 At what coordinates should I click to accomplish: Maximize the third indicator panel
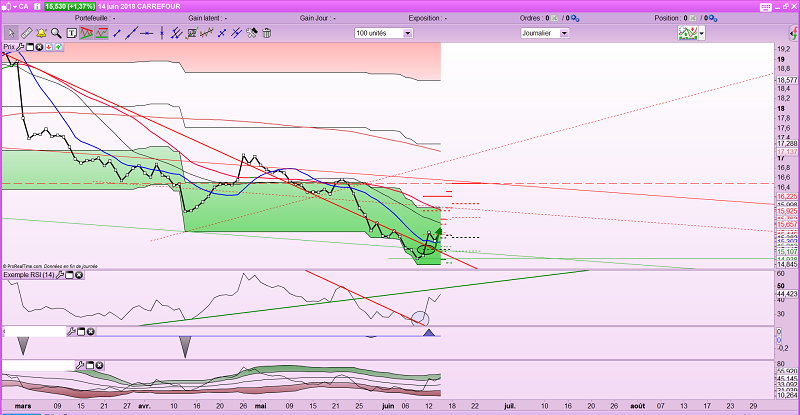coord(81,332)
